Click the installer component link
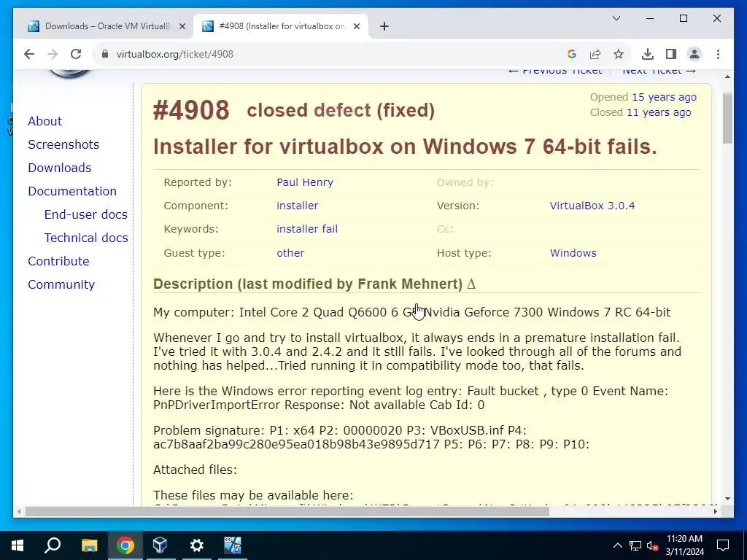 298,206
